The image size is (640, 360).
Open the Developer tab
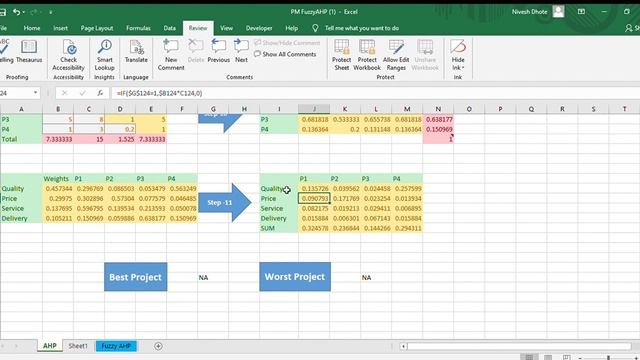[259, 28]
